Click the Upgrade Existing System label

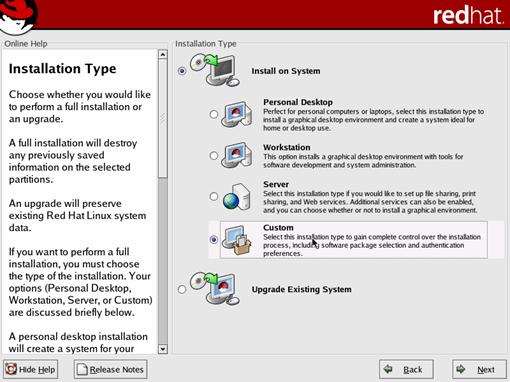pos(301,289)
